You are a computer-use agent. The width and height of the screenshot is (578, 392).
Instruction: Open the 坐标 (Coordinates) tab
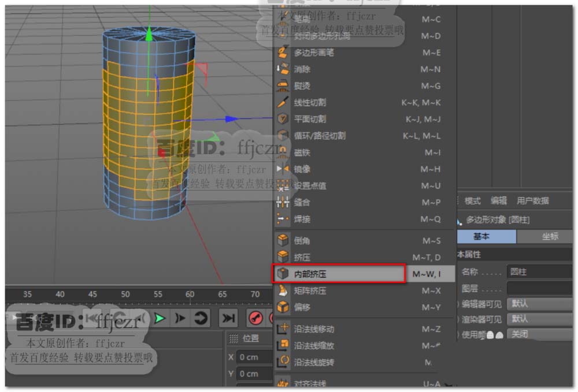[x=549, y=236]
